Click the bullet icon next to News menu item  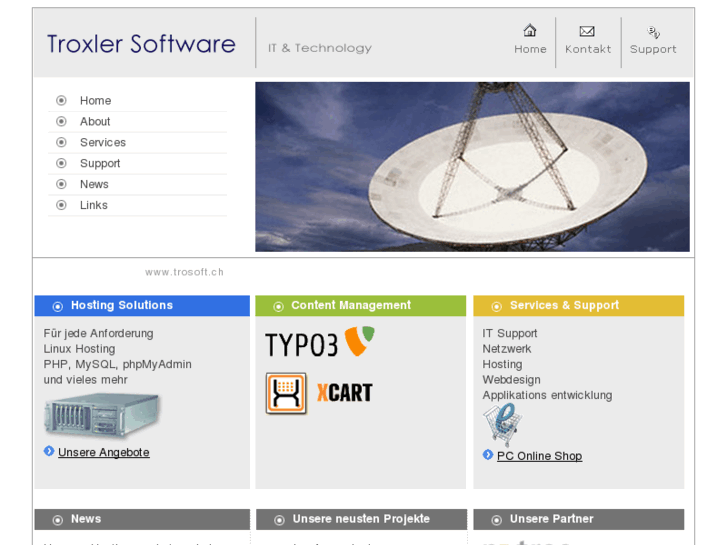click(x=61, y=184)
